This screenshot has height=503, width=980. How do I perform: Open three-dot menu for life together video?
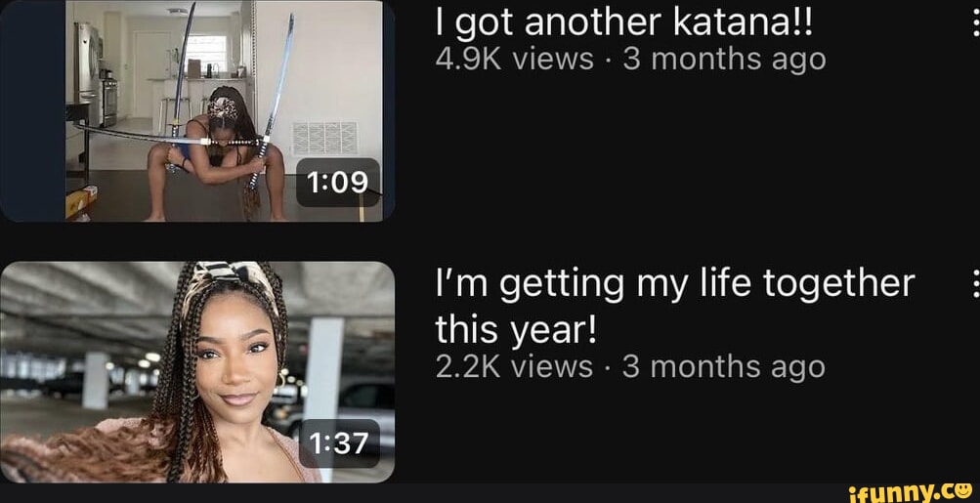(x=976, y=285)
